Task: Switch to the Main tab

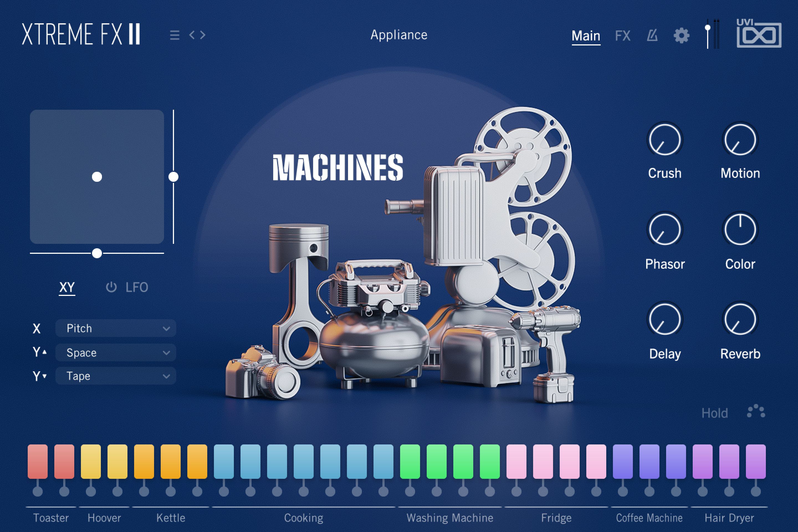Action: pyautogui.click(x=586, y=36)
